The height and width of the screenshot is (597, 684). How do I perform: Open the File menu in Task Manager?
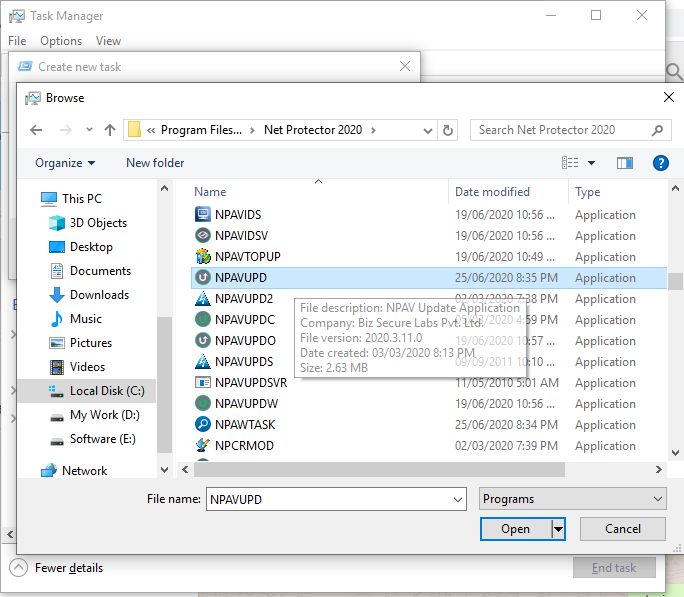[x=17, y=41]
